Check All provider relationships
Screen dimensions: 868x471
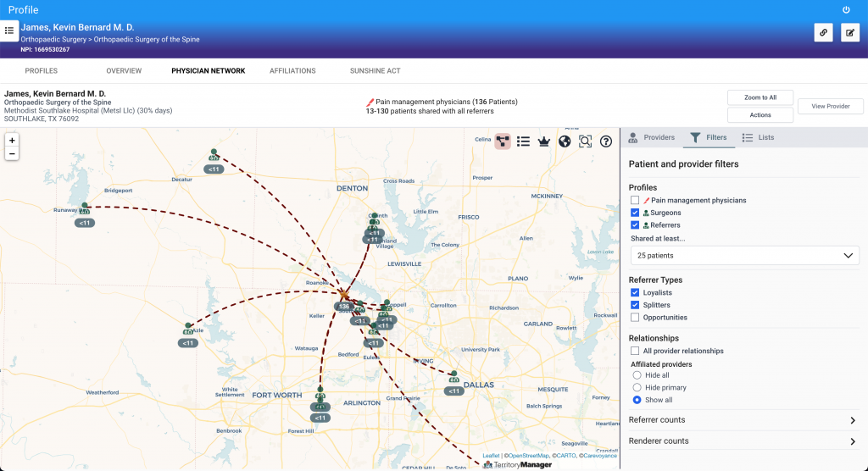point(635,351)
